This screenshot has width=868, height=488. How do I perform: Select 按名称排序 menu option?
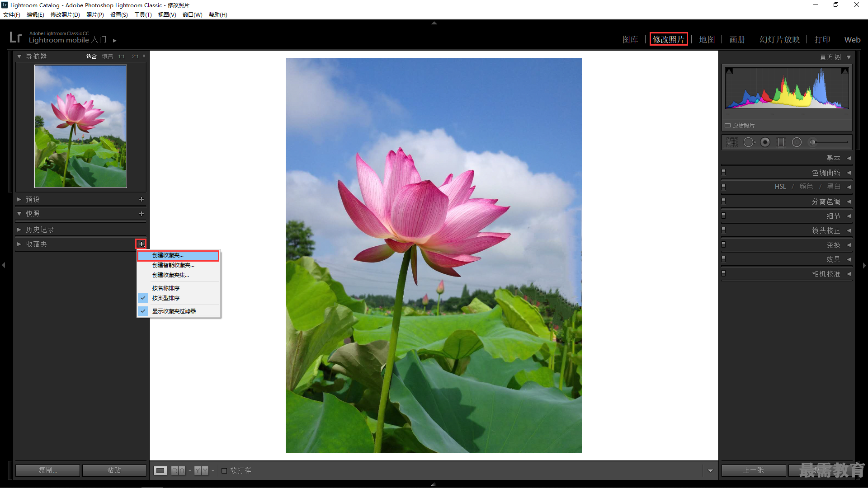179,288
